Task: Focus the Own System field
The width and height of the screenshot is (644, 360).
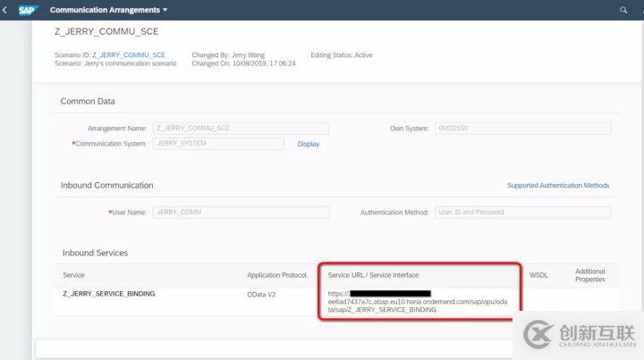Action: (523, 129)
